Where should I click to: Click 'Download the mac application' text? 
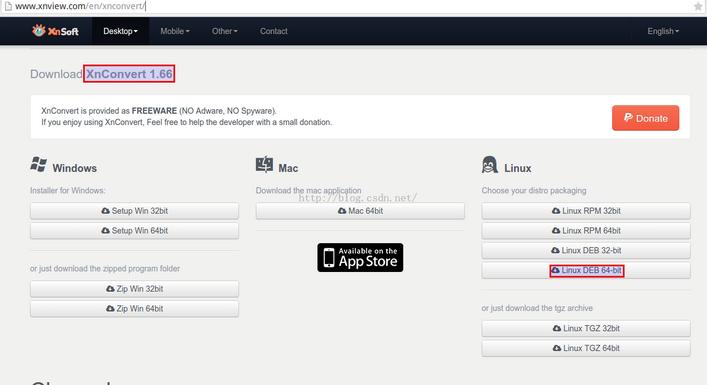point(308,191)
